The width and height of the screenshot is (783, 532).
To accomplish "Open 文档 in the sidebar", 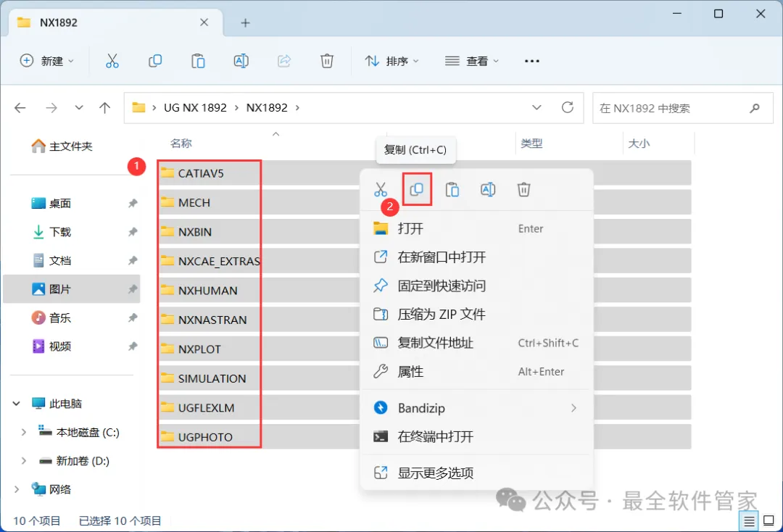I will pyautogui.click(x=71, y=260).
